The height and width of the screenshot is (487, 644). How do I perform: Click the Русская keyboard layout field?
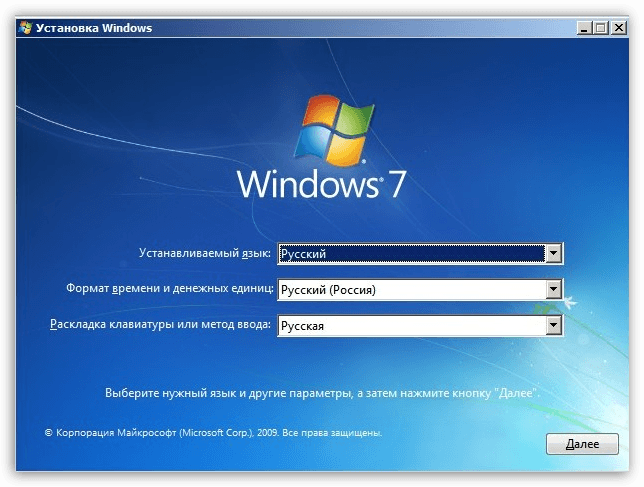tap(410, 325)
